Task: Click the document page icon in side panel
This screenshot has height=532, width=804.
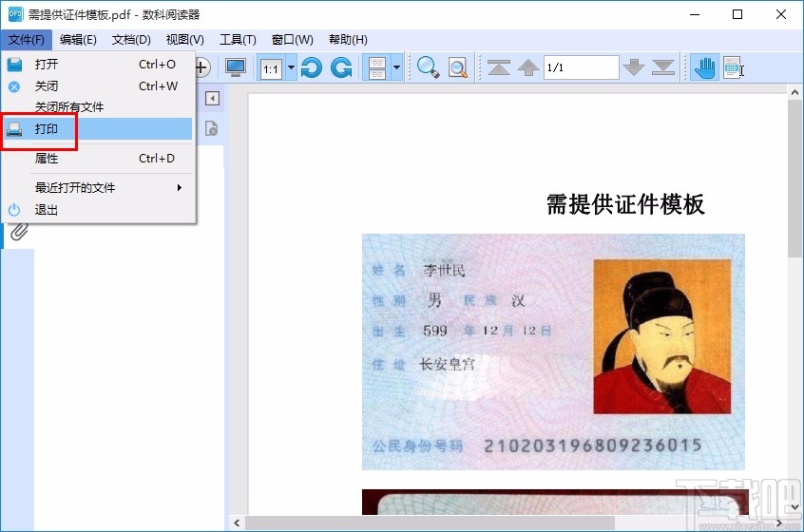Action: point(212,128)
